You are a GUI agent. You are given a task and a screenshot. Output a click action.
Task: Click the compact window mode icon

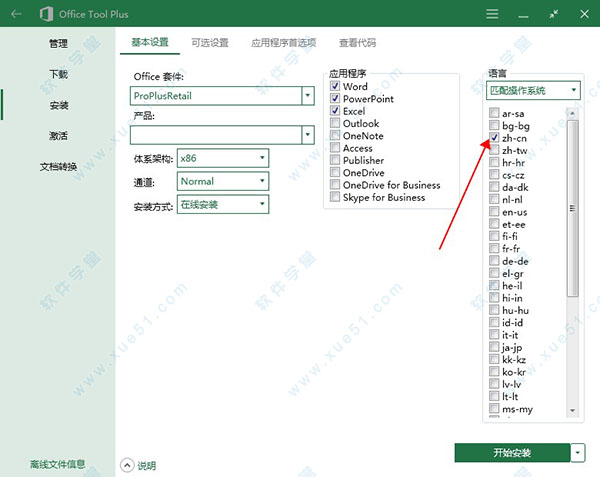tap(554, 15)
